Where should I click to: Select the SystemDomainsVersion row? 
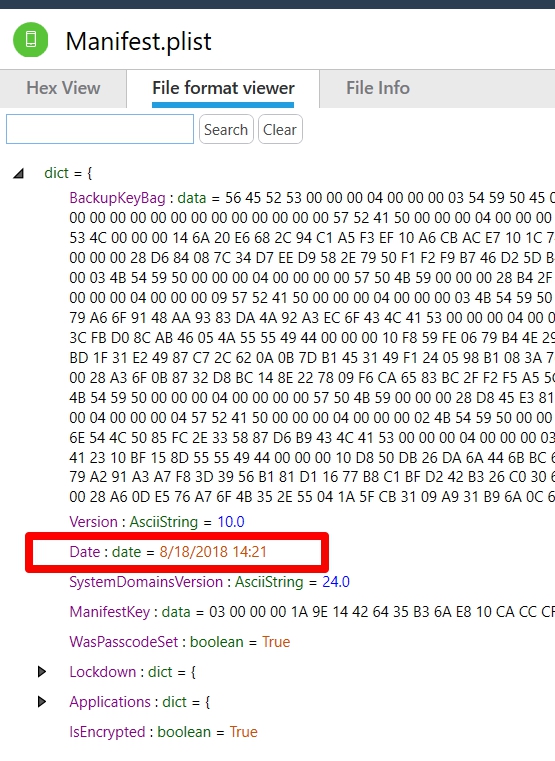pos(209,582)
